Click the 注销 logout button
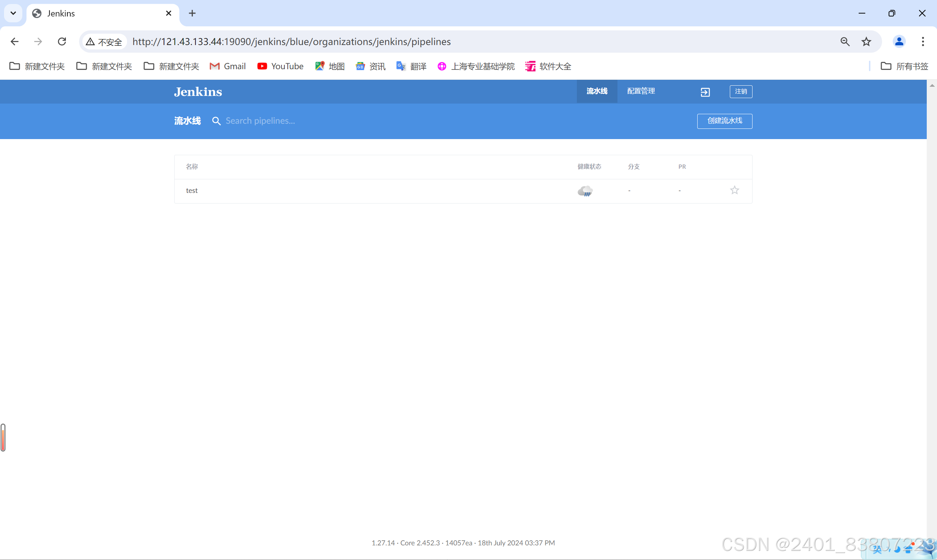Screen dimensions: 937x560 click(740, 92)
